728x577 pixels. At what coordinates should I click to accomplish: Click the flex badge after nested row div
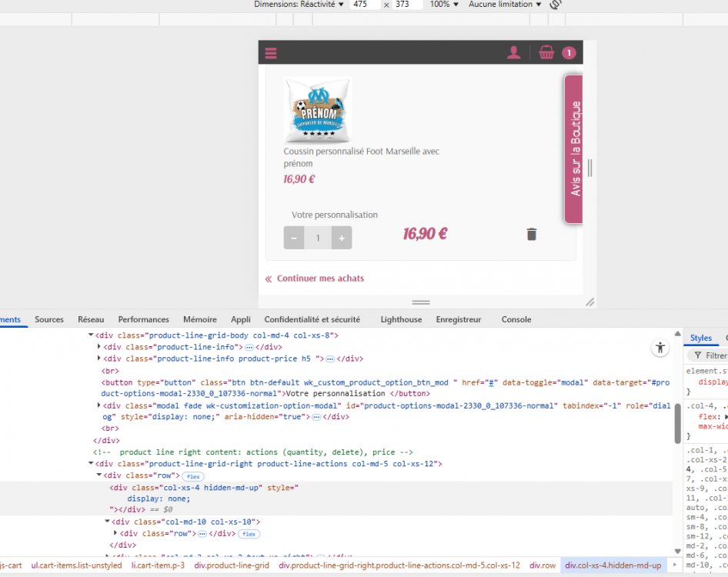click(249, 534)
